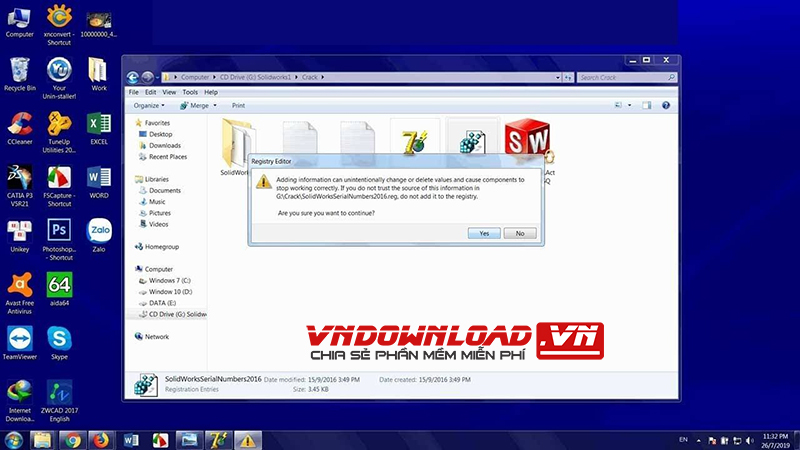Open the xnconvert shortcut desktop icon
Image resolution: width=800 pixels, height=450 pixels.
59,24
